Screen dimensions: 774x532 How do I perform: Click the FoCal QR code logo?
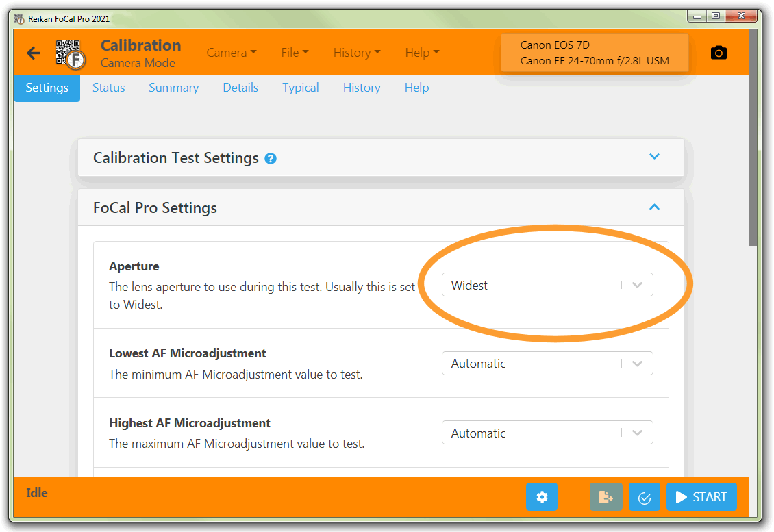71,54
